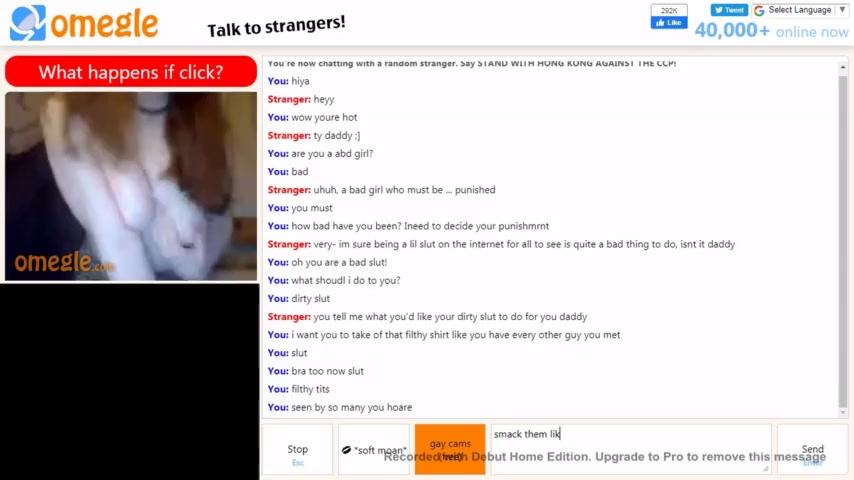
Task: Click the Omegle globe logo icon
Action: [x=28, y=23]
